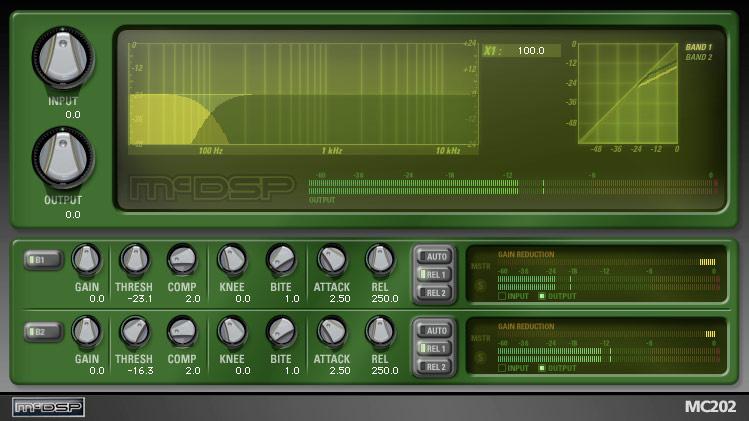The image size is (749, 421).
Task: Click the Band 2 BITE knob
Action: point(281,332)
